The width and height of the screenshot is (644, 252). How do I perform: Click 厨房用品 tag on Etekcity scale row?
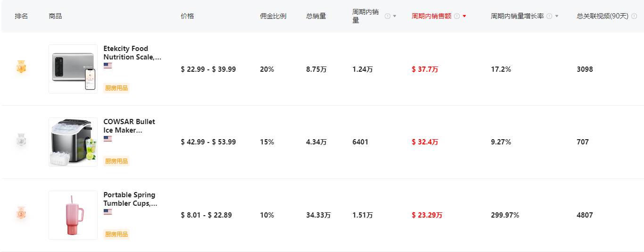pos(116,88)
